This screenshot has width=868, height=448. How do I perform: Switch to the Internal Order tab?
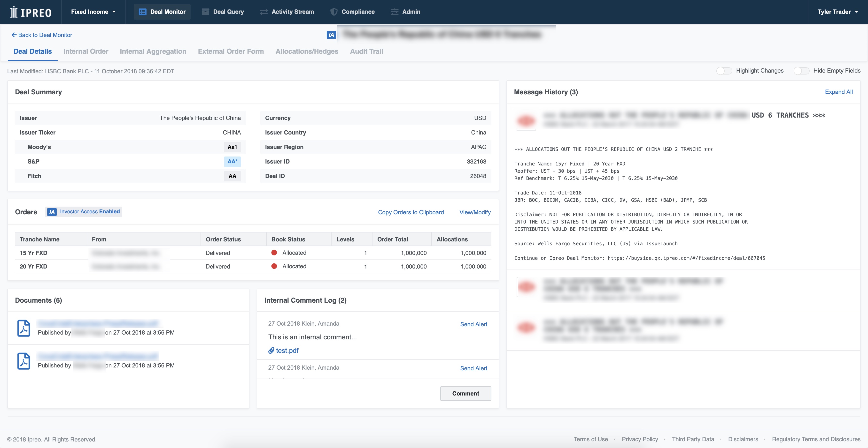click(x=85, y=52)
